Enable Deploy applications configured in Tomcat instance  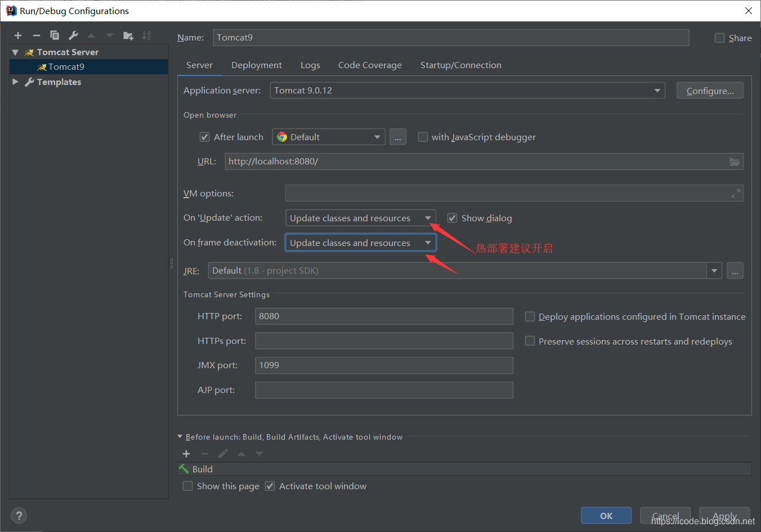[x=530, y=316]
